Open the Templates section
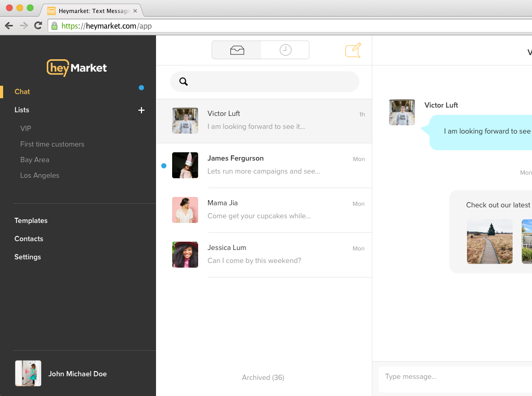This screenshot has width=532, height=396. 31,220
